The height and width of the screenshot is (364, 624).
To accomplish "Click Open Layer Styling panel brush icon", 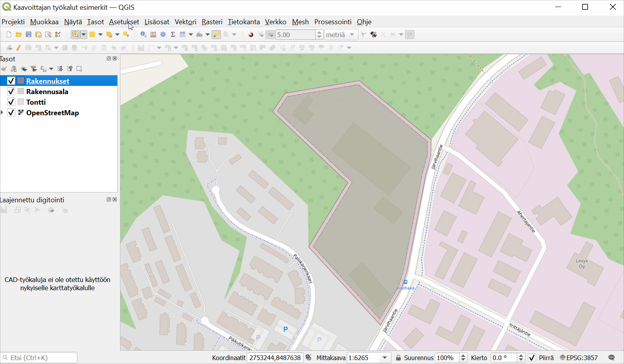I will [x=4, y=69].
